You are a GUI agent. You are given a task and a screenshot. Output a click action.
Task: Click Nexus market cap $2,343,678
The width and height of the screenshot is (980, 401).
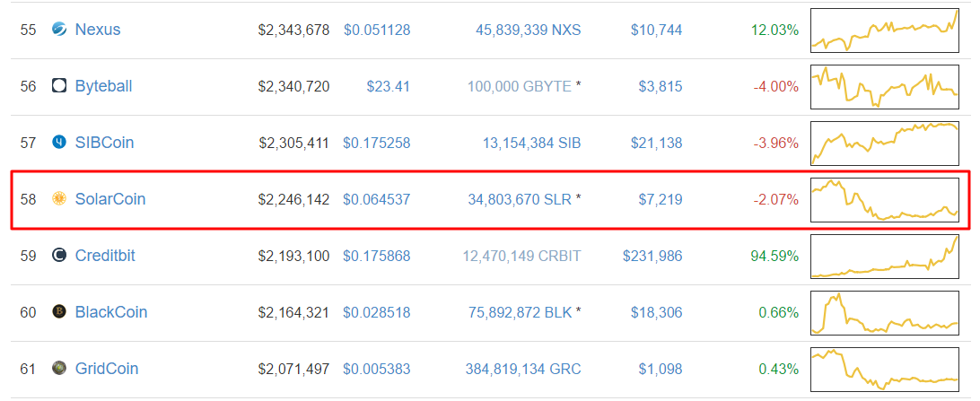tap(293, 30)
